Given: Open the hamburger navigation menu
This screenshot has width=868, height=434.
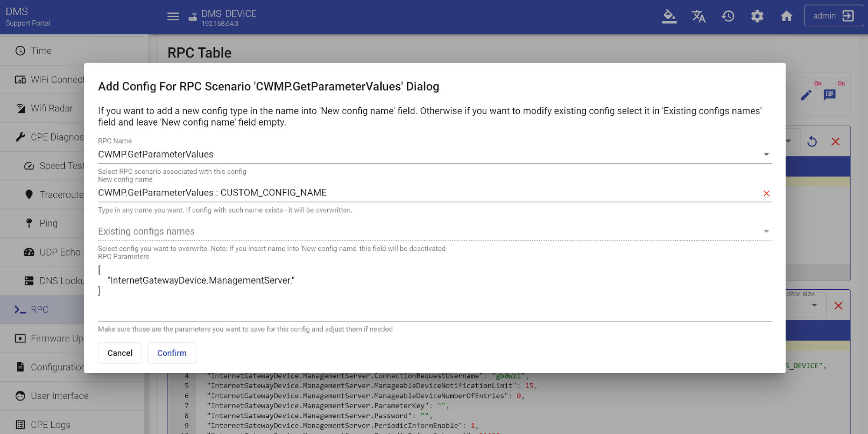Looking at the screenshot, I should click(173, 17).
